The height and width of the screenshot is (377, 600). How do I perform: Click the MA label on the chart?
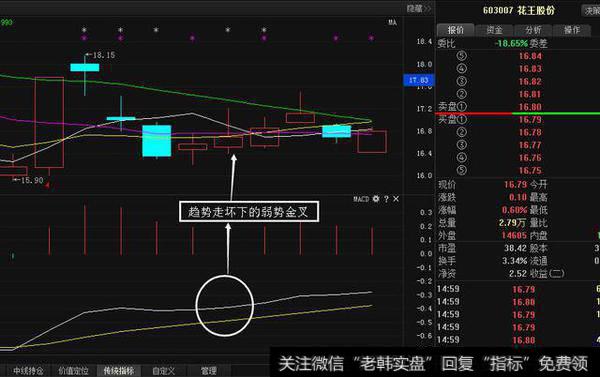click(393, 23)
